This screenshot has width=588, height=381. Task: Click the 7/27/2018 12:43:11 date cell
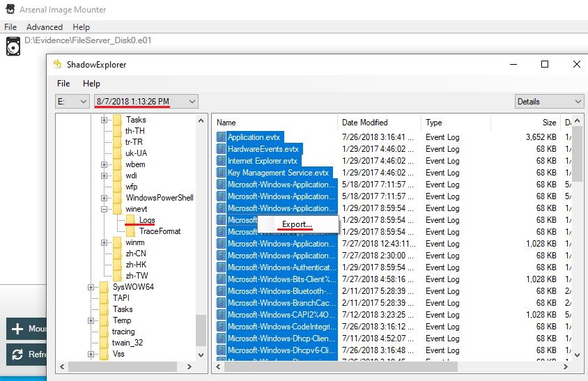pyautogui.click(x=379, y=244)
